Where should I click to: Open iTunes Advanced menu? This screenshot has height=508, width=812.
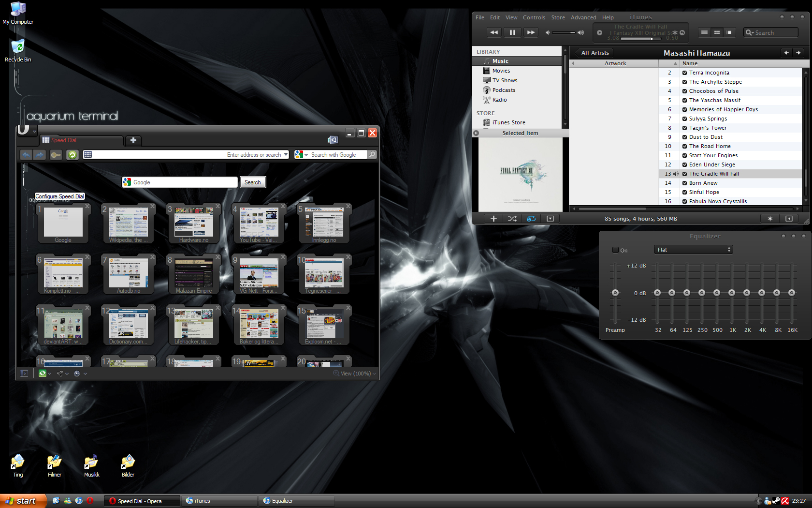pyautogui.click(x=583, y=17)
